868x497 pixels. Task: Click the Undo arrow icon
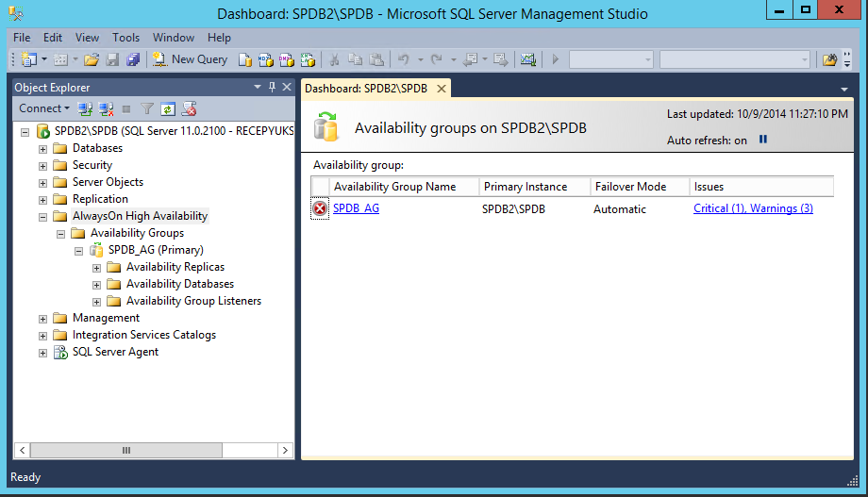404,59
